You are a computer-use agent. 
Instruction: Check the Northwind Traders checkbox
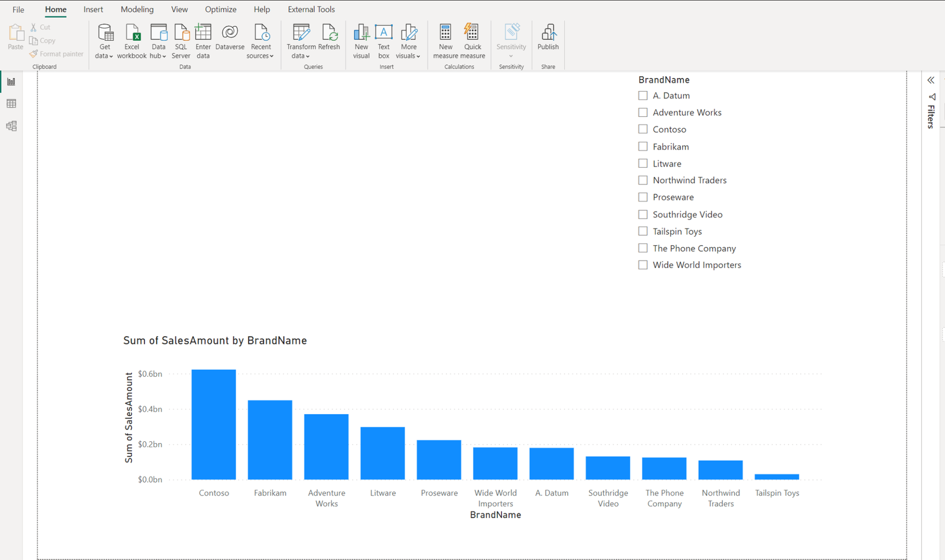tap(643, 180)
